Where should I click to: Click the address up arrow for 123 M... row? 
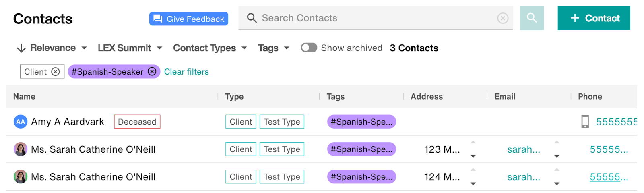point(473,142)
